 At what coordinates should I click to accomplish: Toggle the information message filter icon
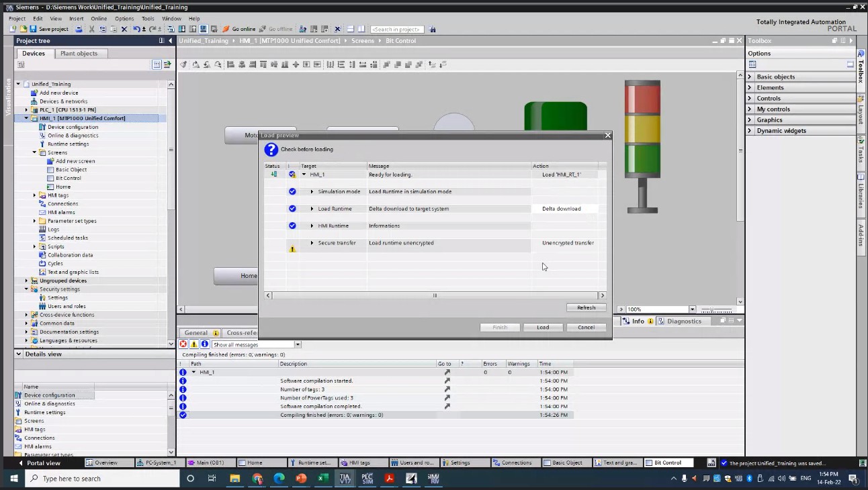(x=205, y=344)
